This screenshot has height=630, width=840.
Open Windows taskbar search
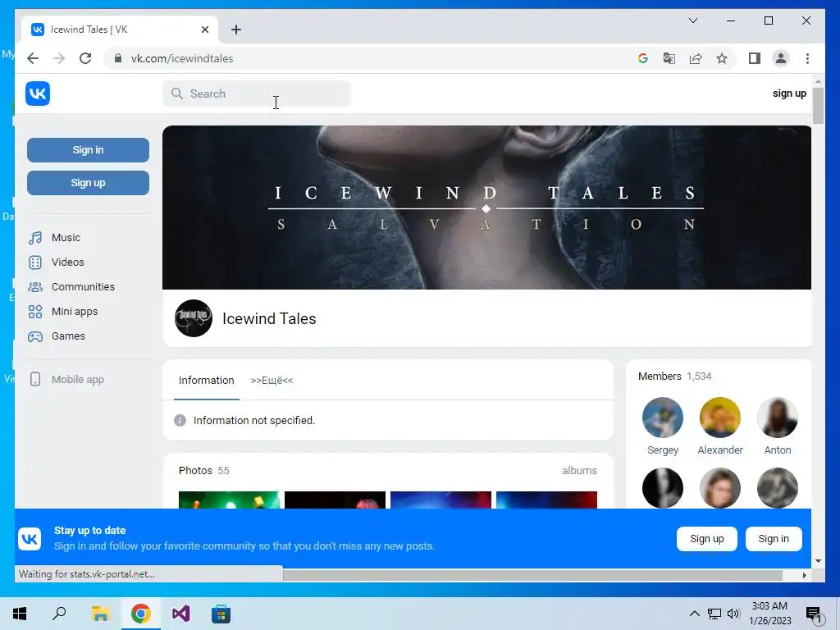click(x=59, y=614)
